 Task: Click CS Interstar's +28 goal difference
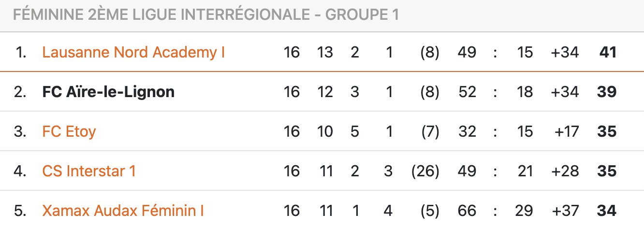pos(565,171)
